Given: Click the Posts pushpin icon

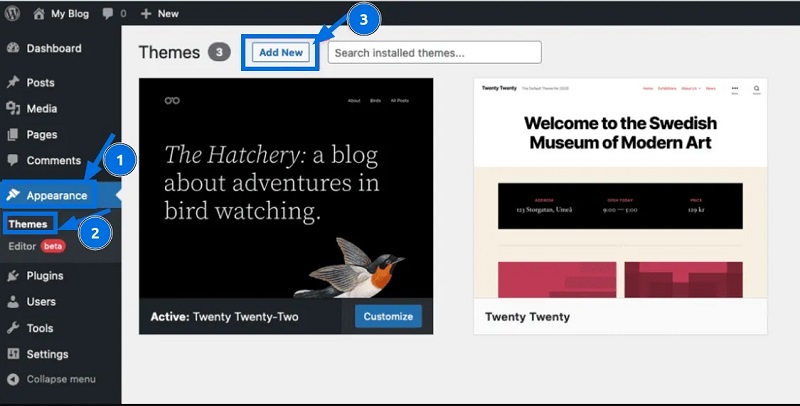Looking at the screenshot, I should [x=13, y=82].
